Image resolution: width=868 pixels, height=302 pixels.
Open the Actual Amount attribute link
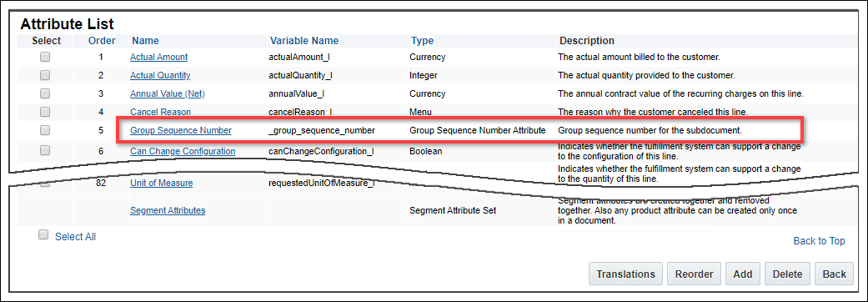pyautogui.click(x=159, y=57)
